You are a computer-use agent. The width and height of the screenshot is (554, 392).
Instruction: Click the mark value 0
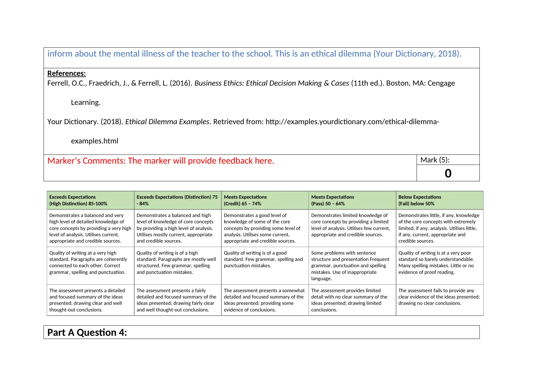pos(448,173)
